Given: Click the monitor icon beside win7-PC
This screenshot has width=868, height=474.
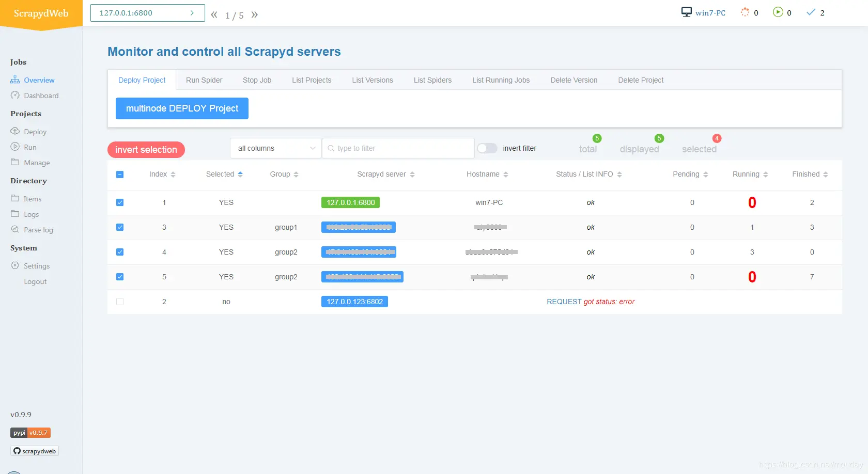Looking at the screenshot, I should pos(686,12).
